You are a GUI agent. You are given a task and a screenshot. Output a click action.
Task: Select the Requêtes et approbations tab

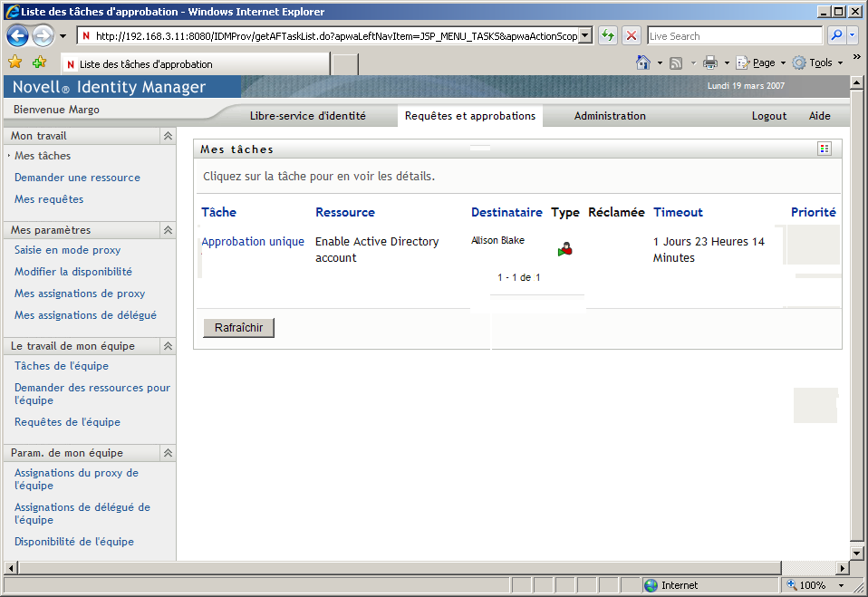click(470, 116)
